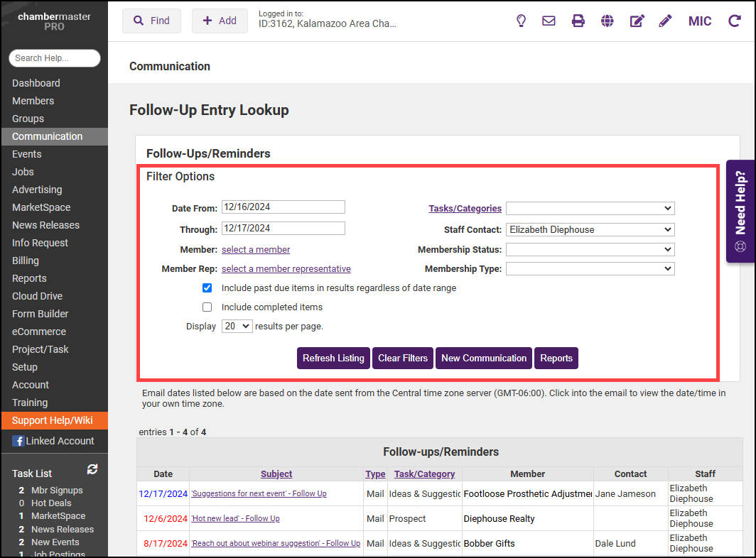Refresh the Task List with sync icon
756x558 pixels.
click(92, 469)
